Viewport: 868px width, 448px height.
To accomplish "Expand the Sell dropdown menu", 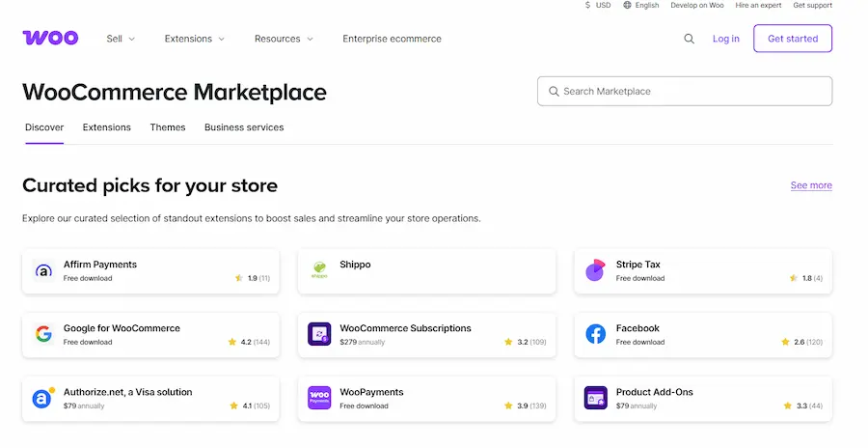I will pyautogui.click(x=121, y=39).
